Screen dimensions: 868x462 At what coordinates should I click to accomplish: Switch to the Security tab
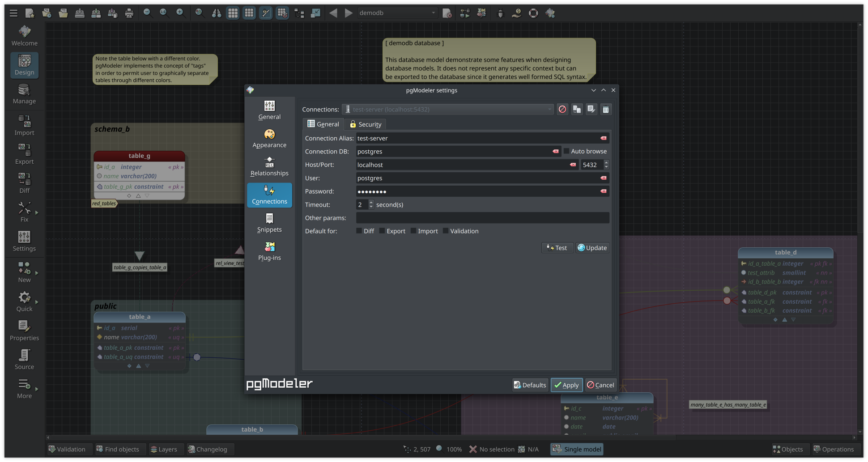click(366, 124)
